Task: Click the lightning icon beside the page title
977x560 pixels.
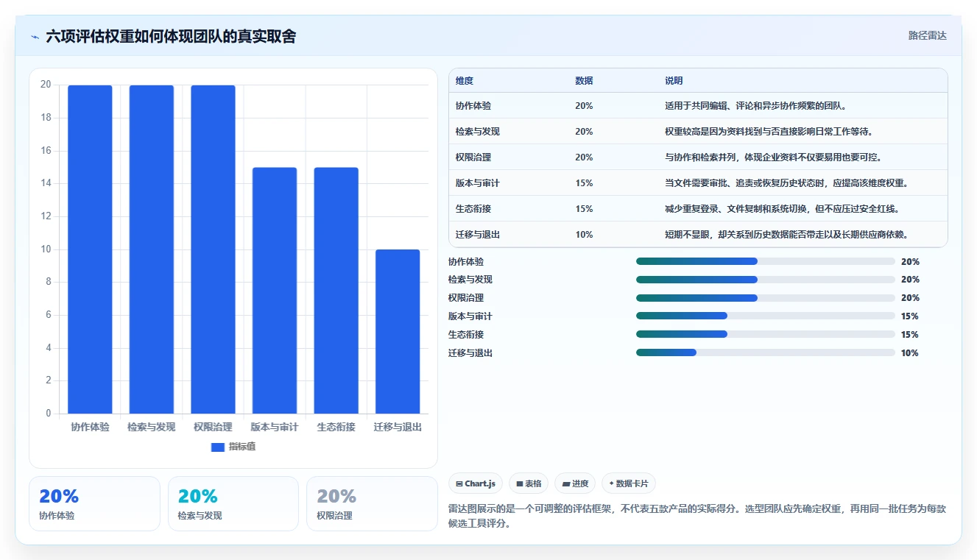Action: [35, 37]
